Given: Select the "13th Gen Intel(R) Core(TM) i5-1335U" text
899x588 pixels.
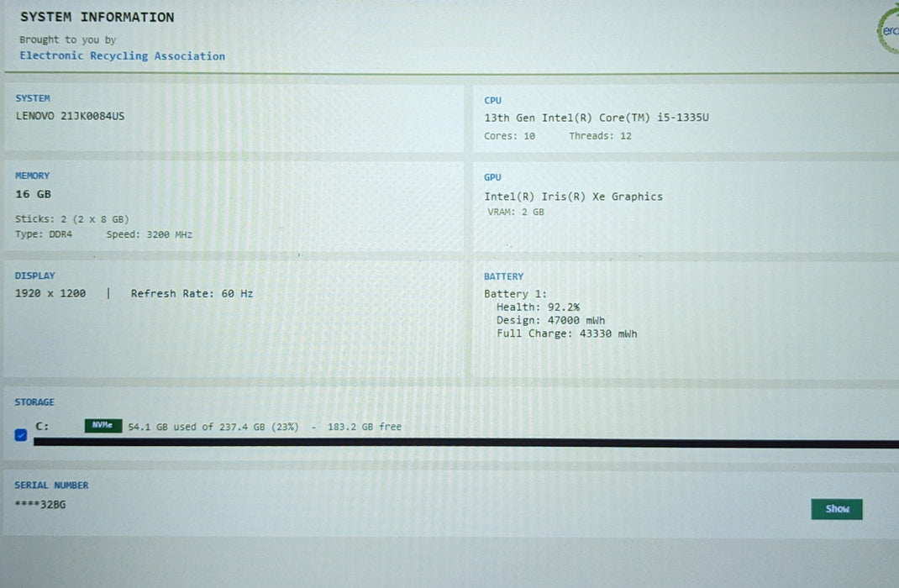Looking at the screenshot, I should 597,118.
